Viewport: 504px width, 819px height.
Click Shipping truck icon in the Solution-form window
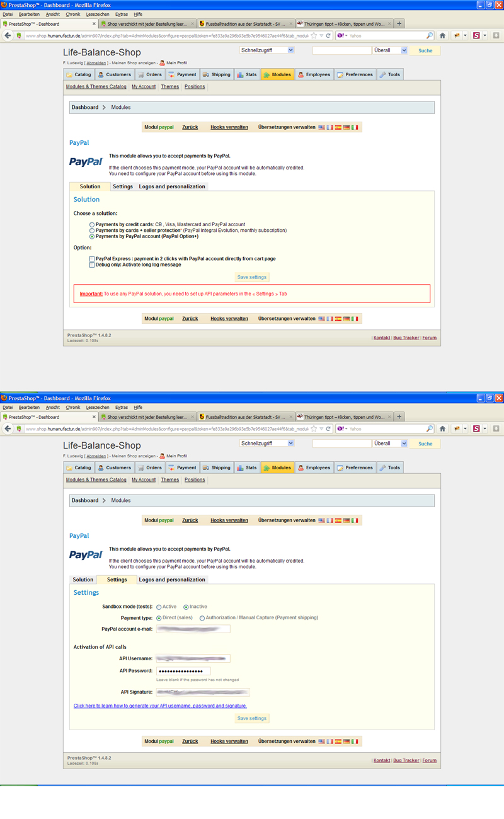coord(206,74)
